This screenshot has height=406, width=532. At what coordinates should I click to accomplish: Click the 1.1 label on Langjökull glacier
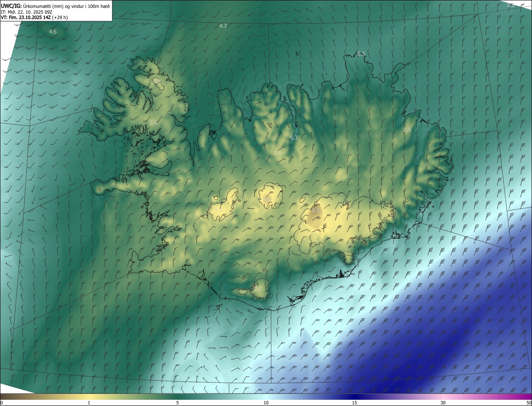(x=218, y=210)
